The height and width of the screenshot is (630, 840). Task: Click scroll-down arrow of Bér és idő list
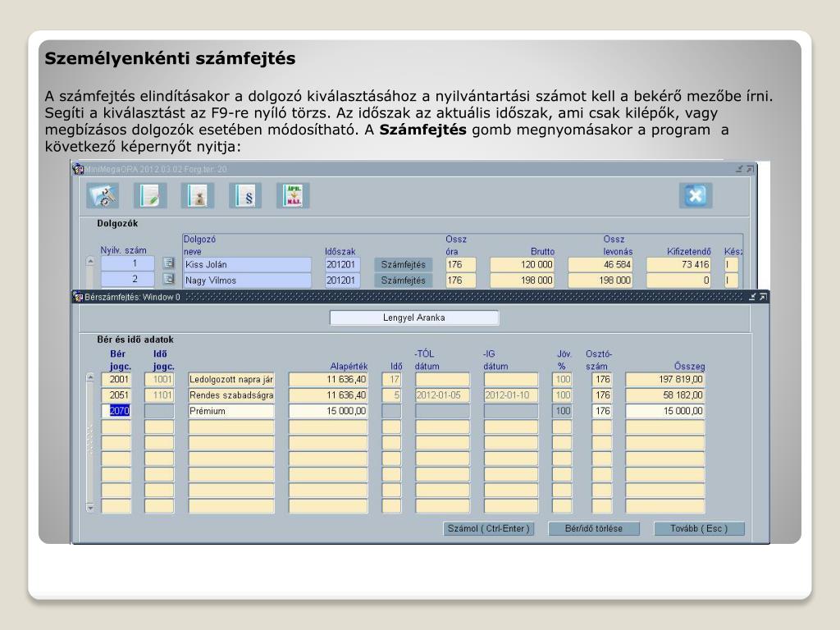[90, 507]
